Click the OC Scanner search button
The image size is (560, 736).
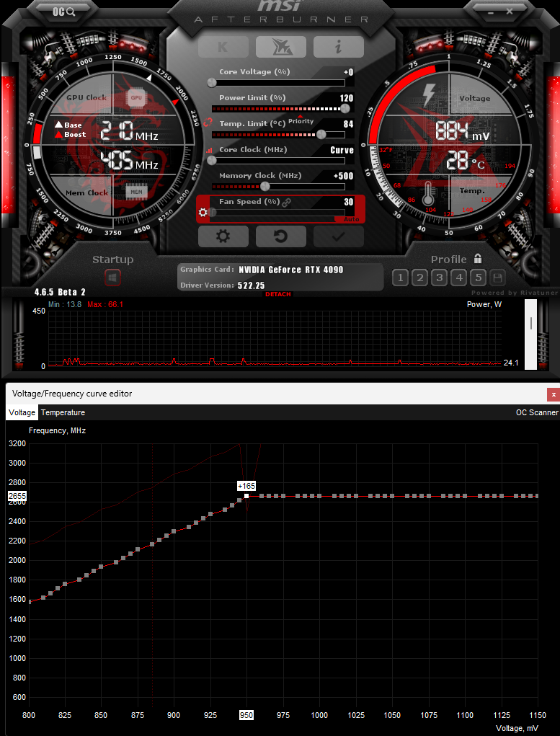pyautogui.click(x=64, y=12)
